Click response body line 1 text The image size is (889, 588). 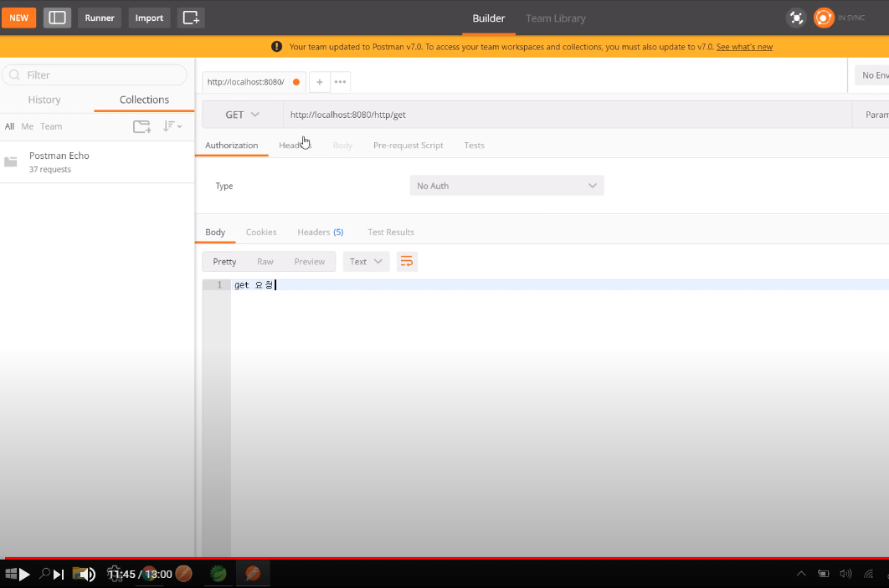pyautogui.click(x=254, y=285)
